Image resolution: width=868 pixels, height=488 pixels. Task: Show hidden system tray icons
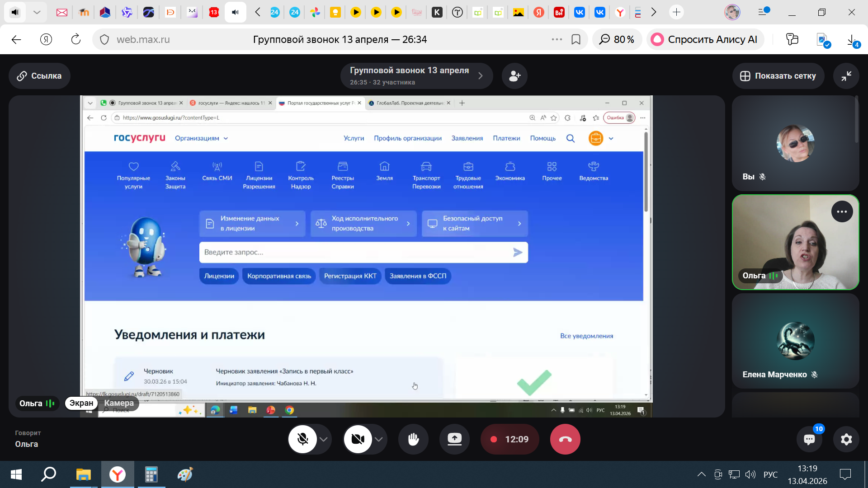701,474
